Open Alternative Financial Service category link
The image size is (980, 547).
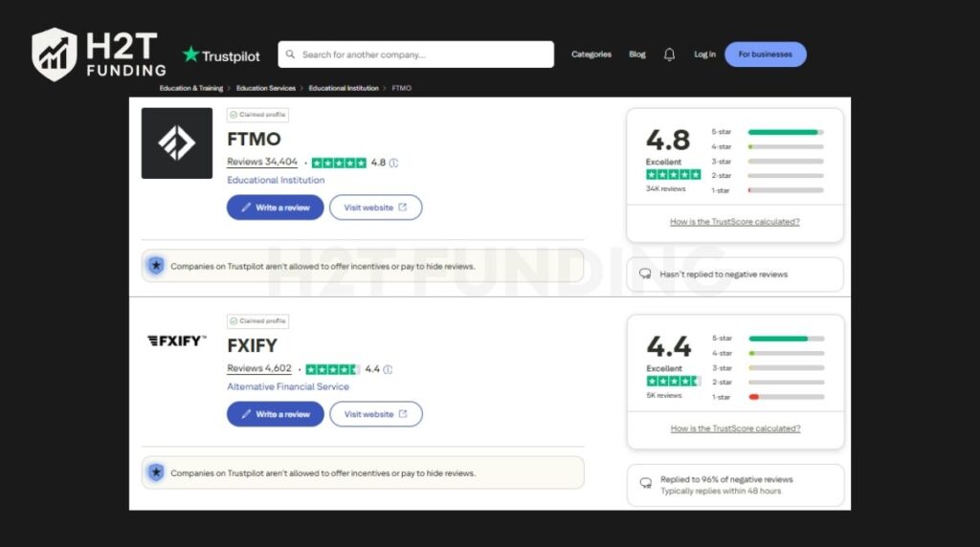287,386
